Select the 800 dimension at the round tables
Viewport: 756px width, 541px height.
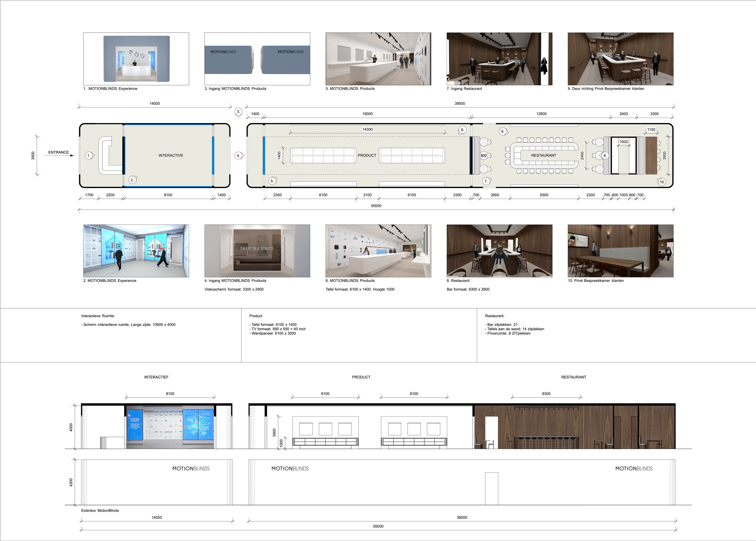(484, 156)
